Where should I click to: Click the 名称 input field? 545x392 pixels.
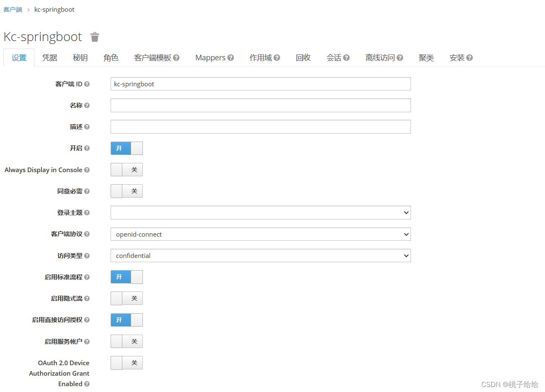coord(261,105)
